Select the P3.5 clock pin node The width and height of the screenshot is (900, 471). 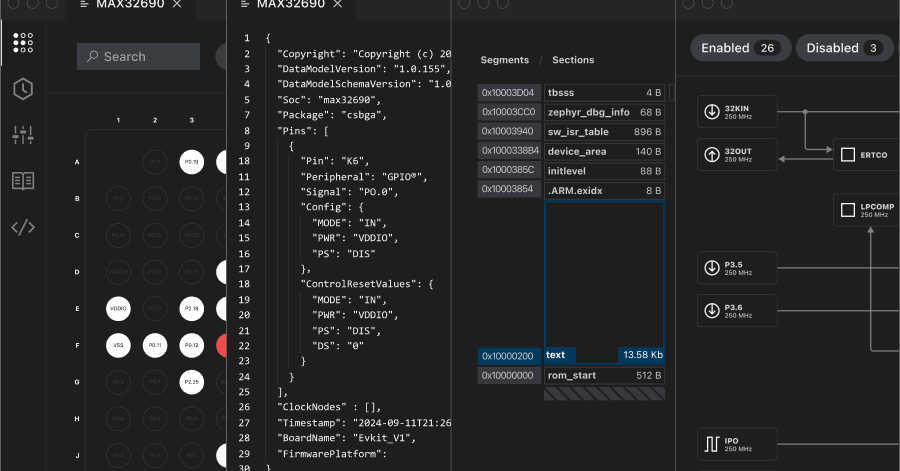736,268
